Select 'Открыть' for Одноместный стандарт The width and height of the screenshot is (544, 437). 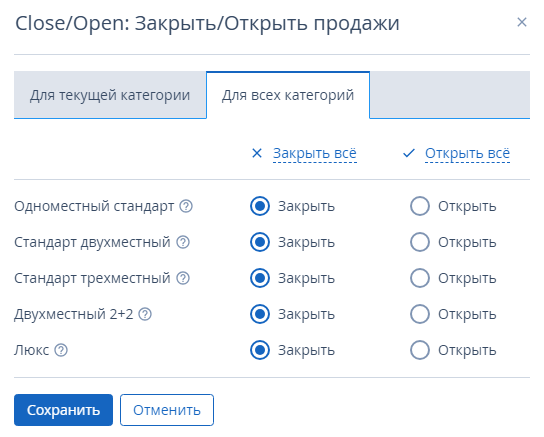point(420,206)
